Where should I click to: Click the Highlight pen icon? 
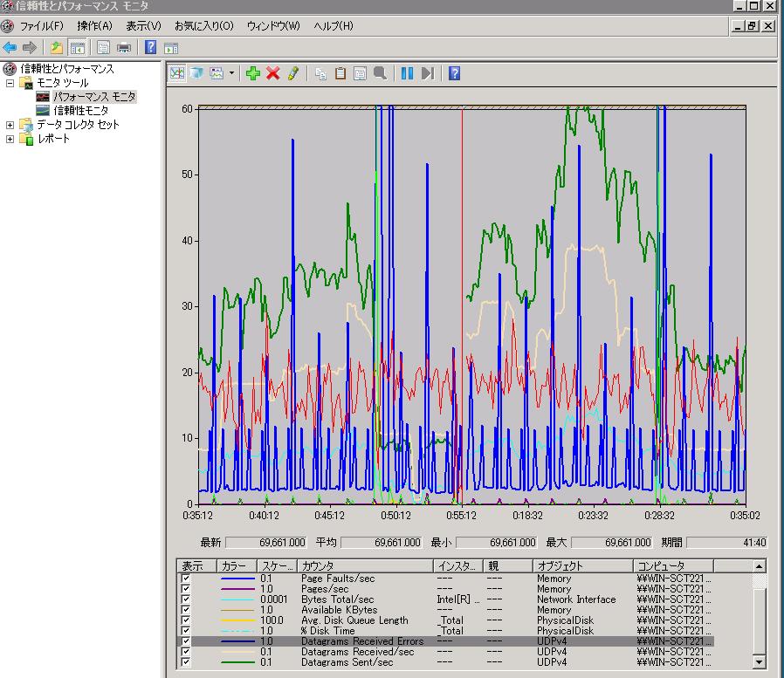click(x=293, y=73)
